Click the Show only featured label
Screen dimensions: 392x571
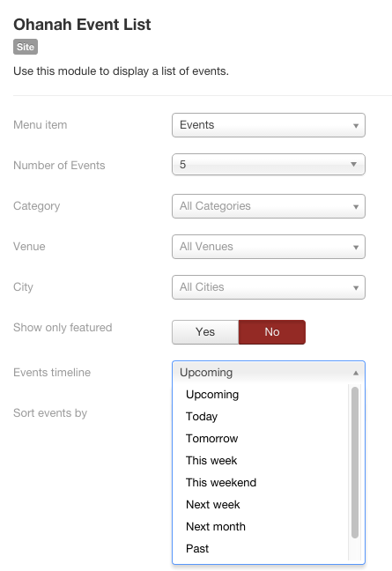coord(63,328)
